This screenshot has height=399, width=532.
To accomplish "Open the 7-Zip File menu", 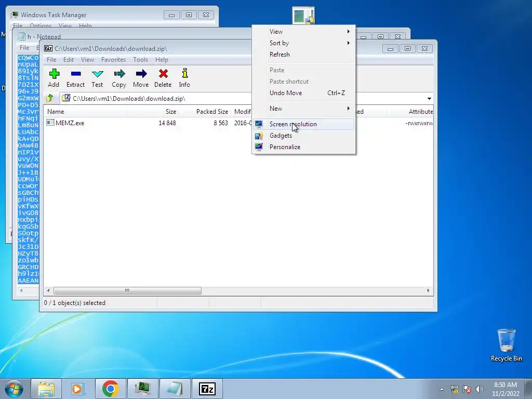I will (51, 60).
